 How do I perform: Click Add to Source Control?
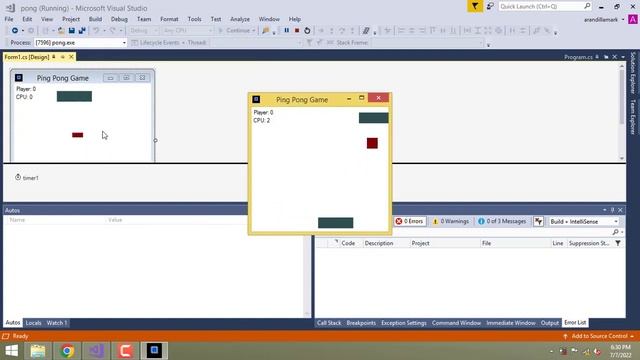click(x=599, y=336)
